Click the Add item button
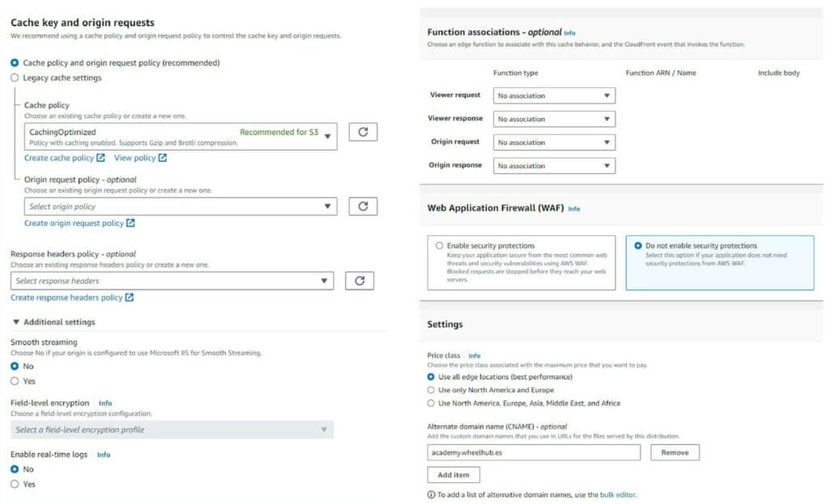This screenshot has width=829, height=504. 453,475
